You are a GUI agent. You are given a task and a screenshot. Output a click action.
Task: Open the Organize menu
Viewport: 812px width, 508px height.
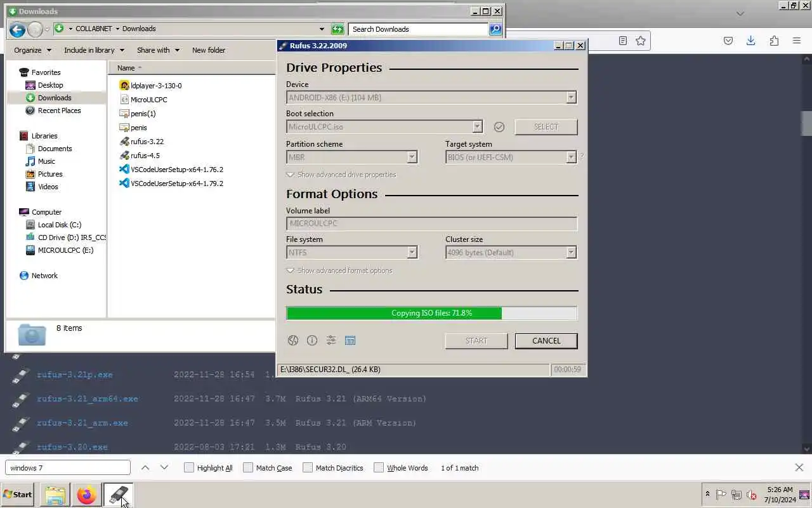[32, 50]
